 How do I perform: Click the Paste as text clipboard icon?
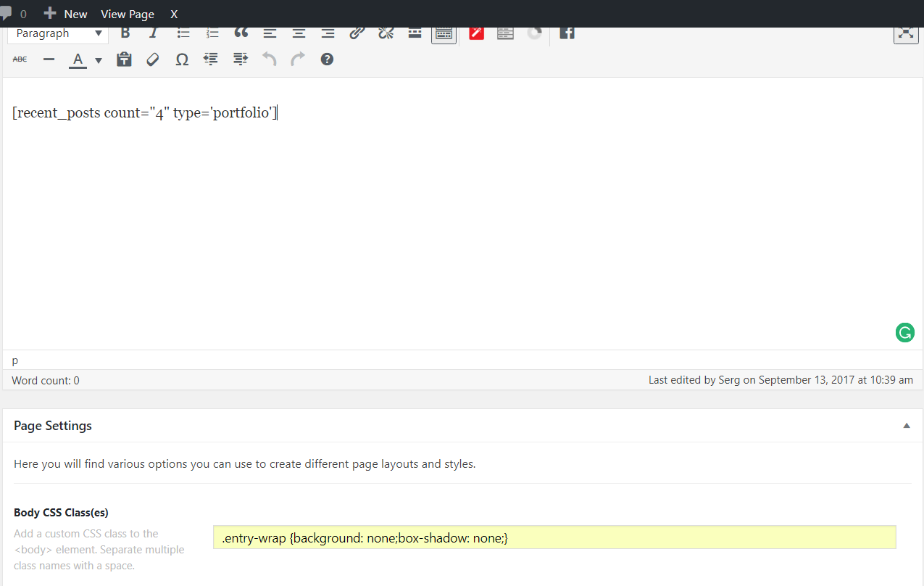point(124,59)
